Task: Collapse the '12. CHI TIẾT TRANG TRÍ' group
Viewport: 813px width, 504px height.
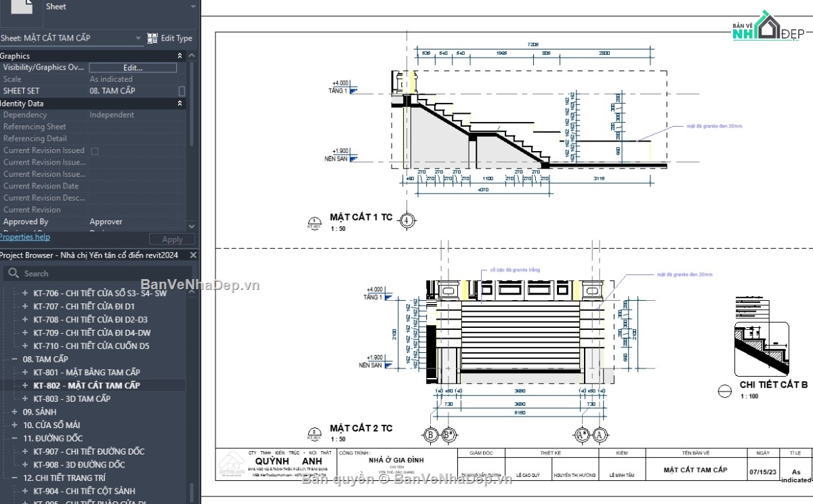Action: click(x=15, y=478)
